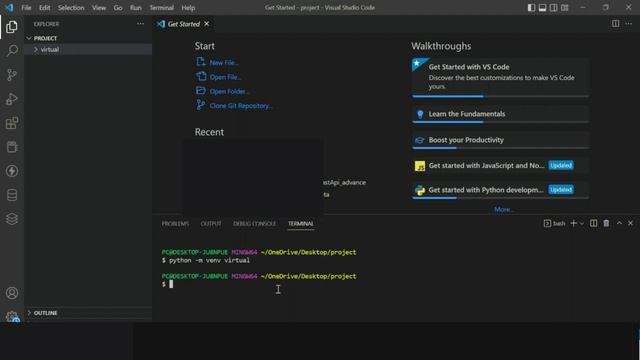
Task: Open the Extensions view
Action: coord(12,123)
